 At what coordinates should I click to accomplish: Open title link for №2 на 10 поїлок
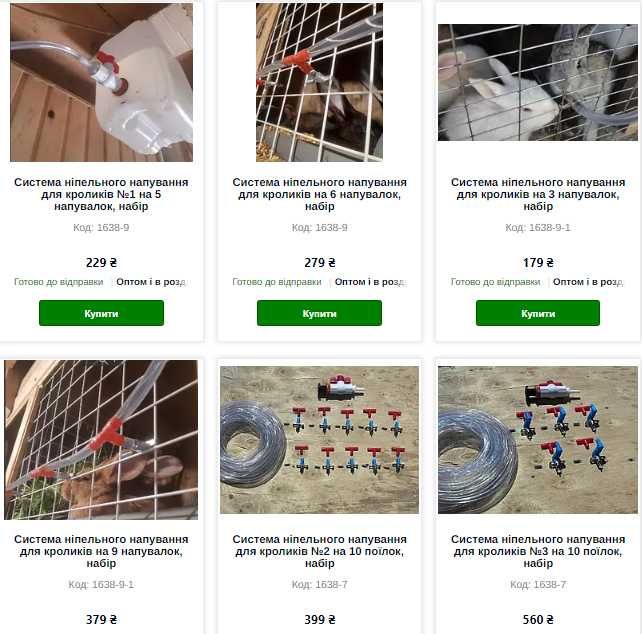tap(319, 551)
